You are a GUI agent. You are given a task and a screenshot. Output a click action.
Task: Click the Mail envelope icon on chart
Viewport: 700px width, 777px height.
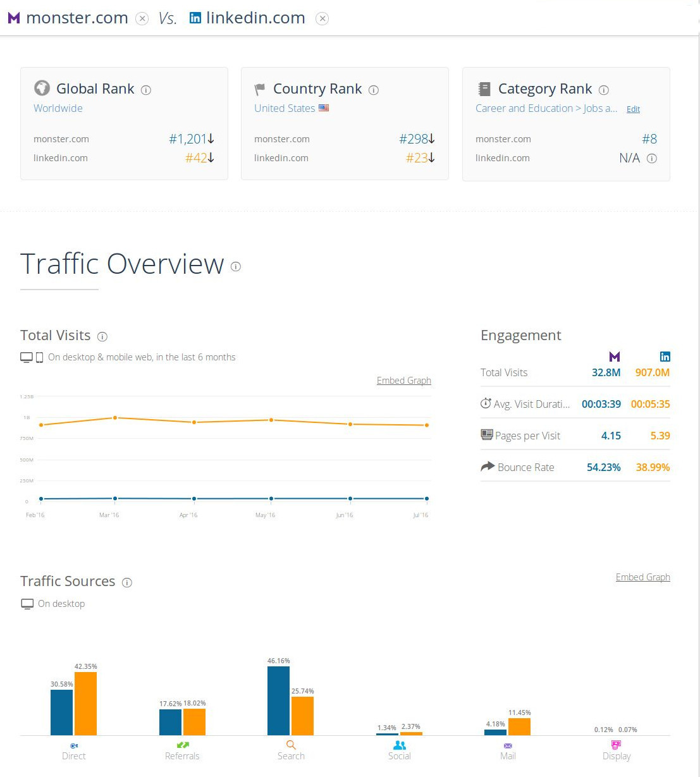508,745
